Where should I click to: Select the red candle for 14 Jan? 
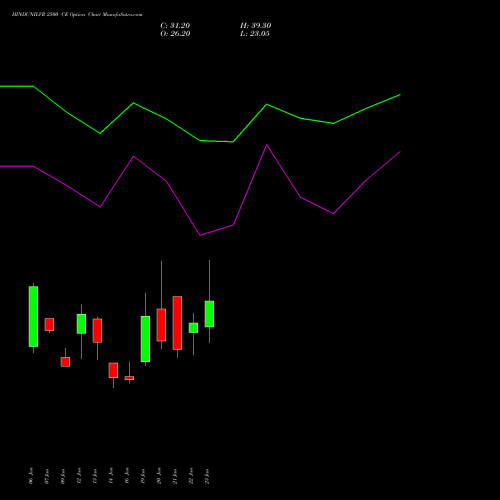[x=113, y=370]
